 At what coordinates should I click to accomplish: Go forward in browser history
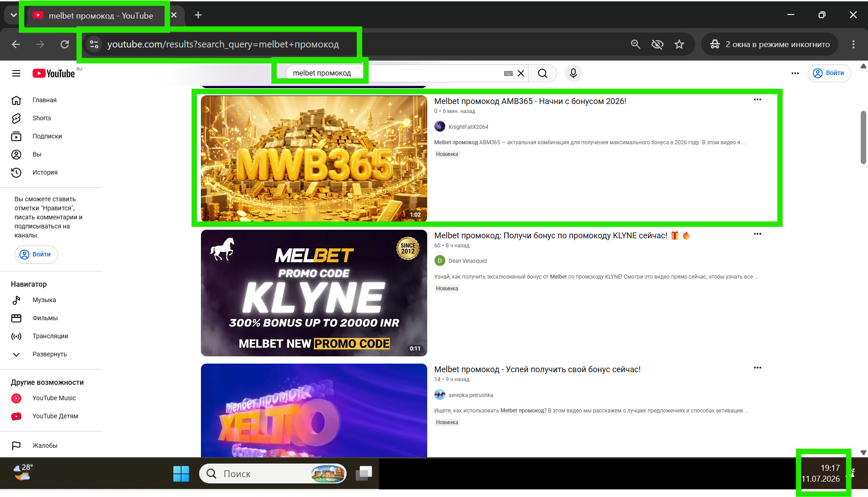(40, 44)
